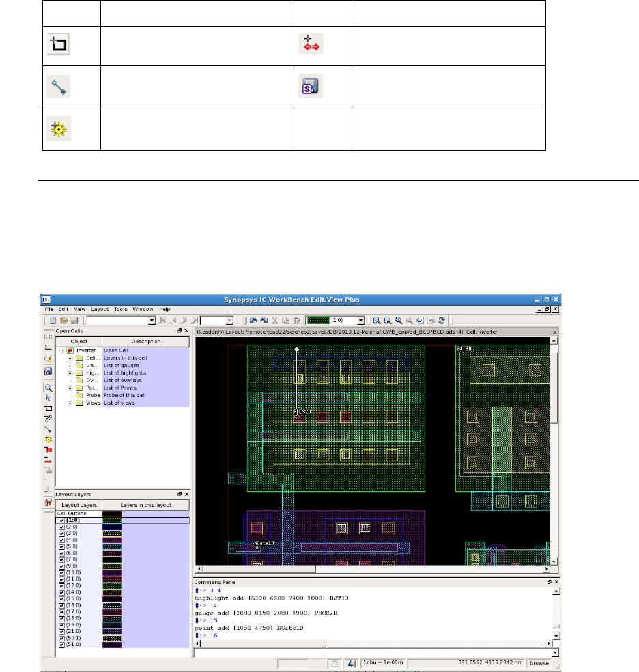
Task: Select the red flag tool
Action: [48, 450]
